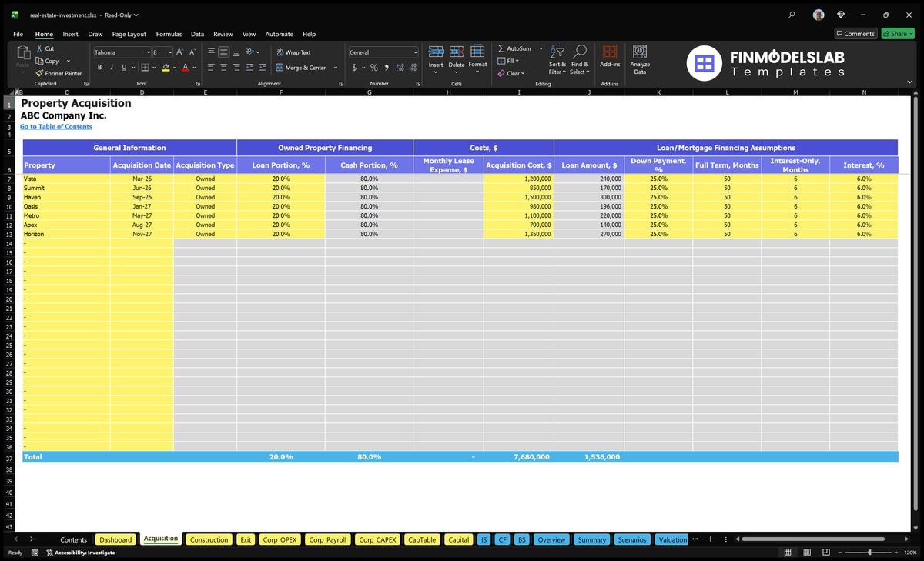The image size is (924, 561).
Task: Collapse the ribbon with chevron
Action: tap(910, 82)
